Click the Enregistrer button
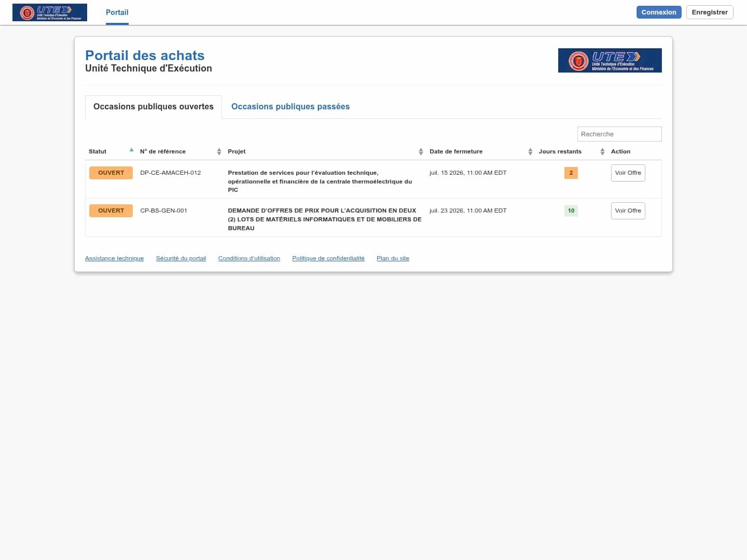Screen dimensions: 747x560 click(710, 12)
